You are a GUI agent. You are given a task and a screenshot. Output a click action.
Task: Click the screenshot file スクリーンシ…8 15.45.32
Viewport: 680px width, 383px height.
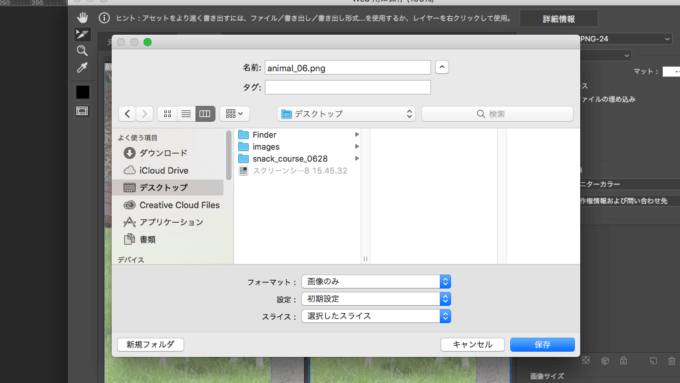299,171
